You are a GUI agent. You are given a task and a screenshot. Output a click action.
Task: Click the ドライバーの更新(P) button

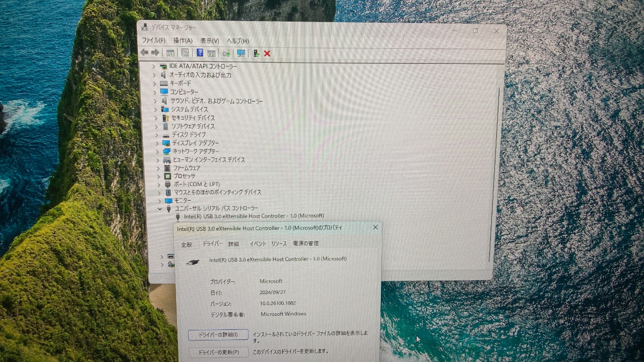(x=218, y=352)
